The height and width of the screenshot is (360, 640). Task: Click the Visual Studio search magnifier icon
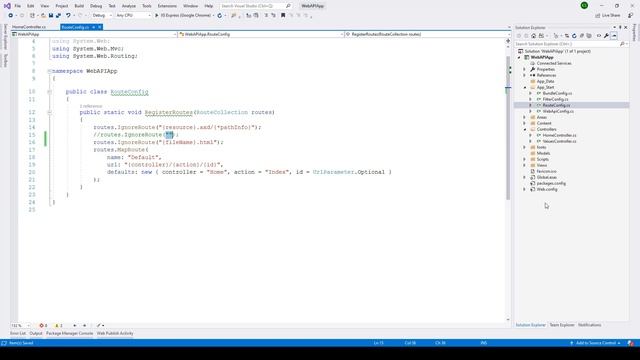pyautogui.click(x=288, y=6)
